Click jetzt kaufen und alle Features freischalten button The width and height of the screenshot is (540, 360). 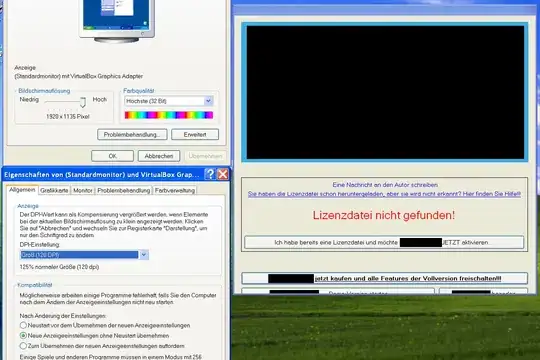[x=385, y=278]
